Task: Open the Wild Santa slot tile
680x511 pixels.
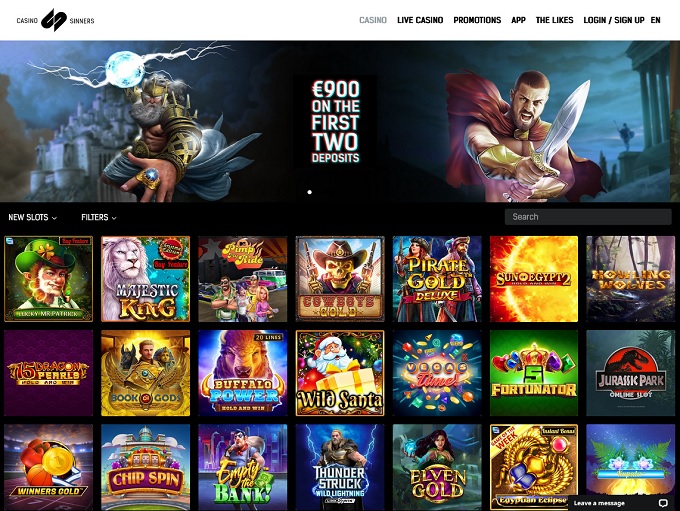Action: click(340, 373)
